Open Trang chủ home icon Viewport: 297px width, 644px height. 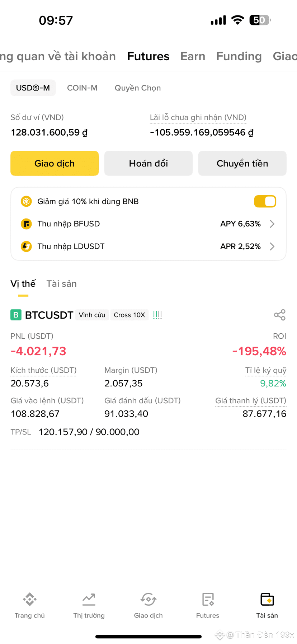30,599
